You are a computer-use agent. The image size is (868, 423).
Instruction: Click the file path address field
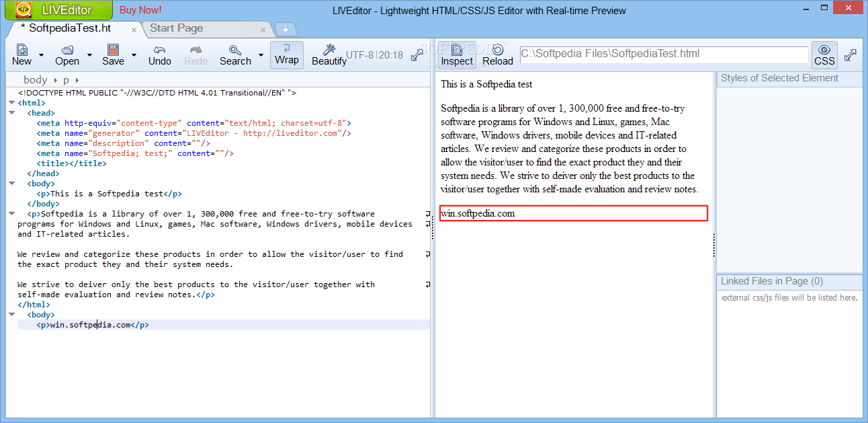(x=664, y=54)
